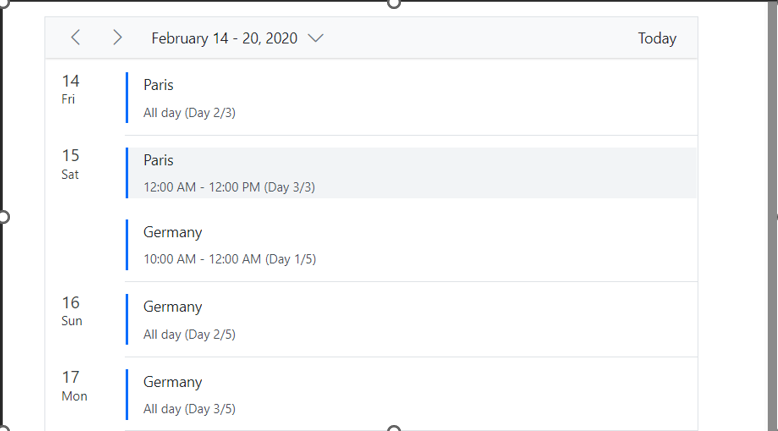This screenshot has width=778, height=431.
Task: Select the Germany all-day event Day 3/5
Action: 410,395
